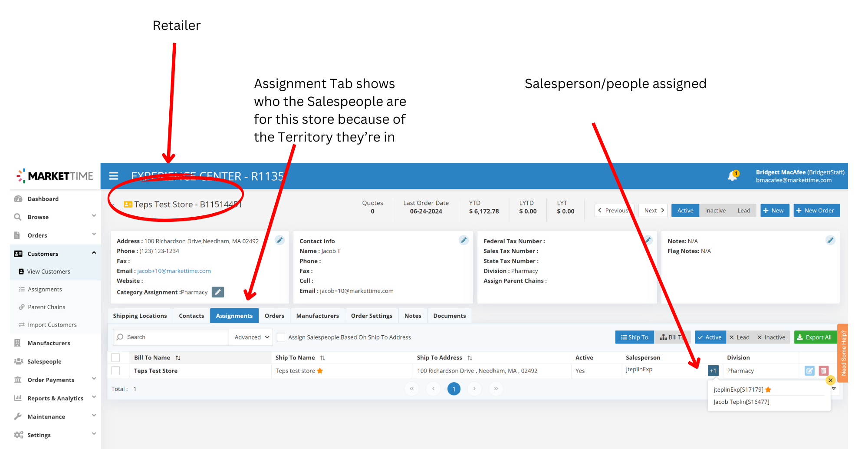Open Shipping Locations tab
Image resolution: width=868 pixels, height=449 pixels.
(x=140, y=316)
